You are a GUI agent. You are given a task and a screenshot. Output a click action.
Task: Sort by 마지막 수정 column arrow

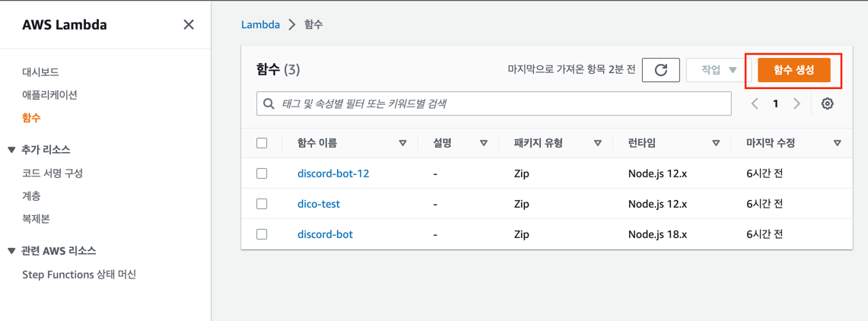point(837,143)
